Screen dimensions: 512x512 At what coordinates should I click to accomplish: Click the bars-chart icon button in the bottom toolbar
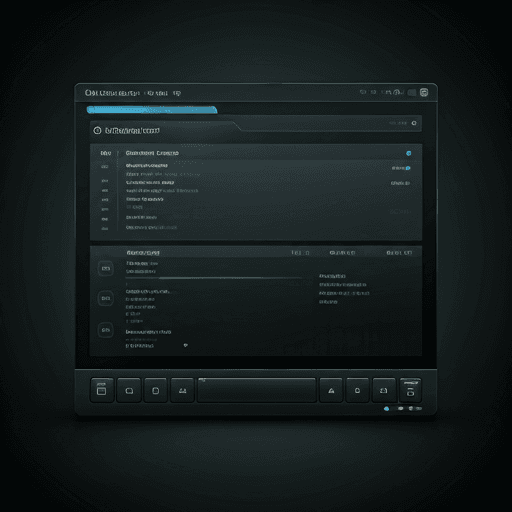182,390
